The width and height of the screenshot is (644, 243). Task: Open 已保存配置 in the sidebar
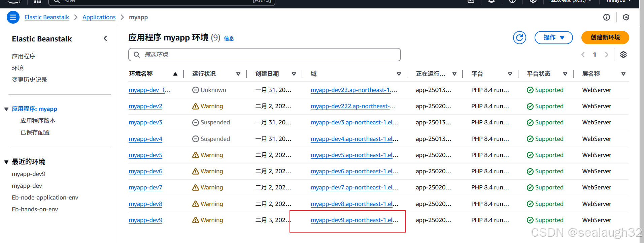(35, 132)
